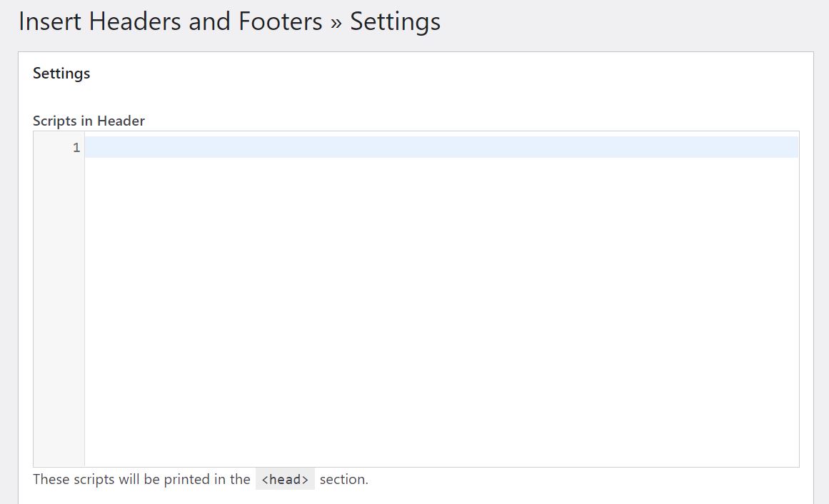Click the word "Scripts" in the field label
Screen dimensions: 829x504
[x=56, y=121]
